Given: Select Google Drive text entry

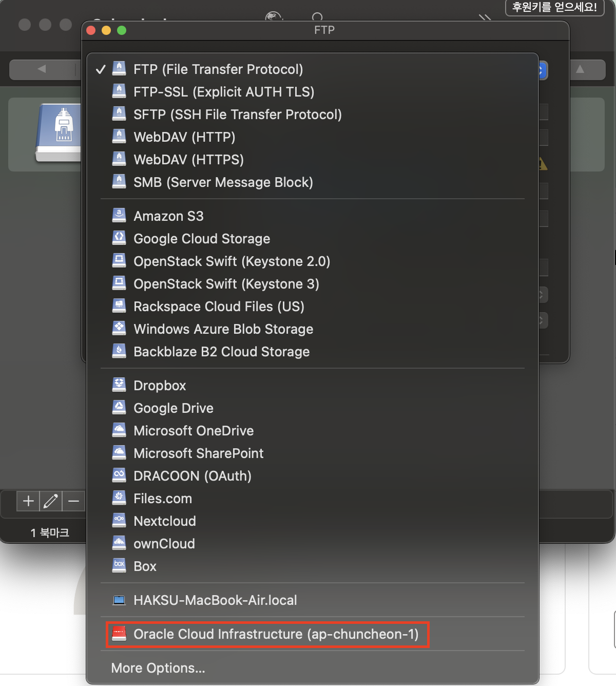Looking at the screenshot, I should pos(174,408).
